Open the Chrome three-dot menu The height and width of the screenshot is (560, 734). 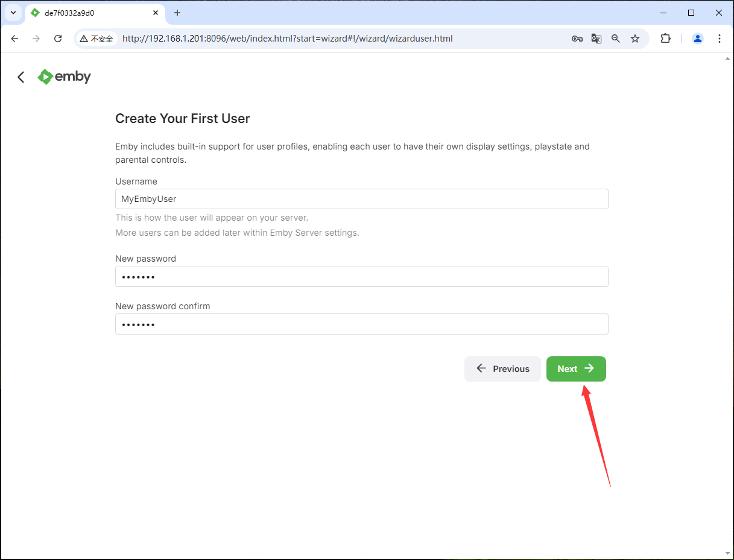(719, 39)
